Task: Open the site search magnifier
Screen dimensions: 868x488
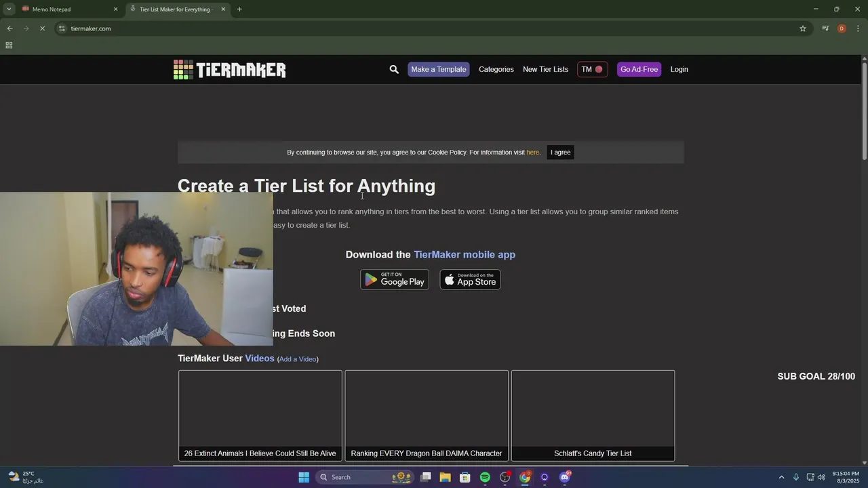Action: click(x=394, y=69)
